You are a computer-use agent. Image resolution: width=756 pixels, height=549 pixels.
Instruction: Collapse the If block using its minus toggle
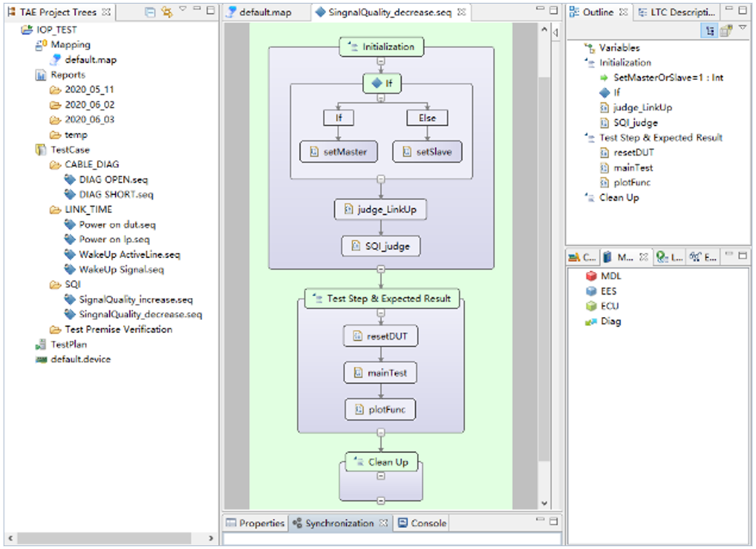point(381,98)
